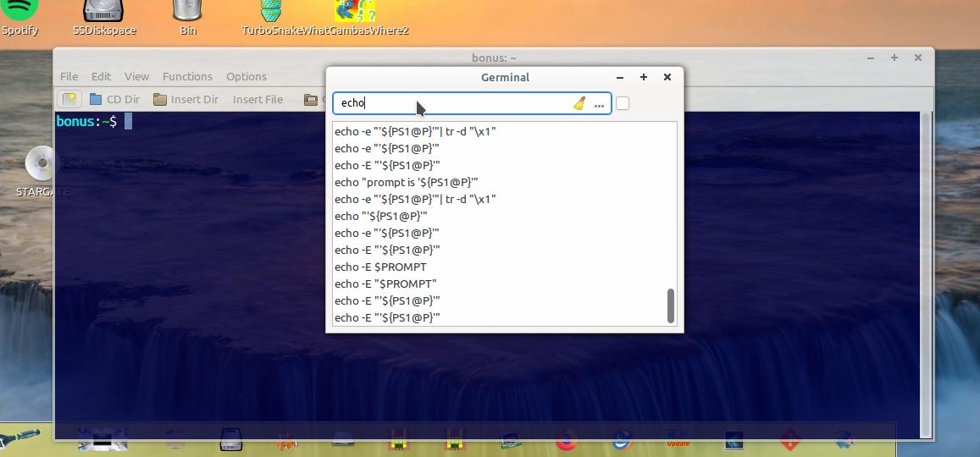The image size is (980, 457).
Task: Open the STARGATE disc icon on desktop
Action: [41, 165]
